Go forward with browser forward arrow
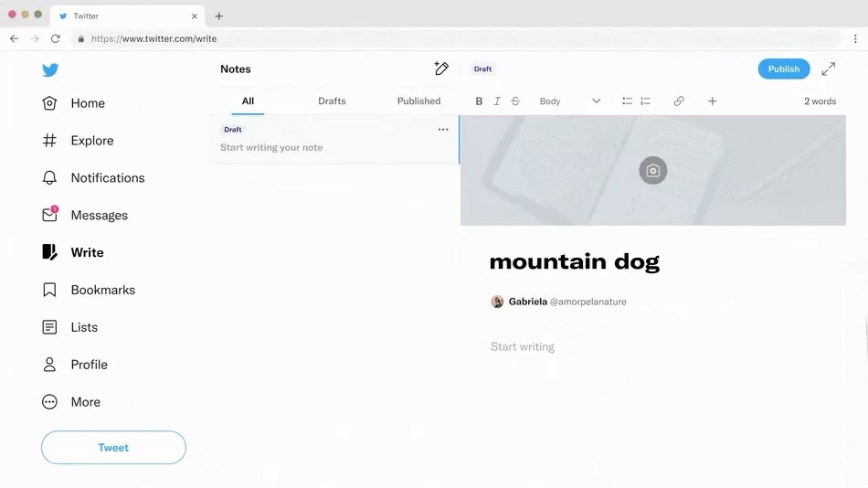Viewport: 868px width, 488px height. tap(35, 38)
